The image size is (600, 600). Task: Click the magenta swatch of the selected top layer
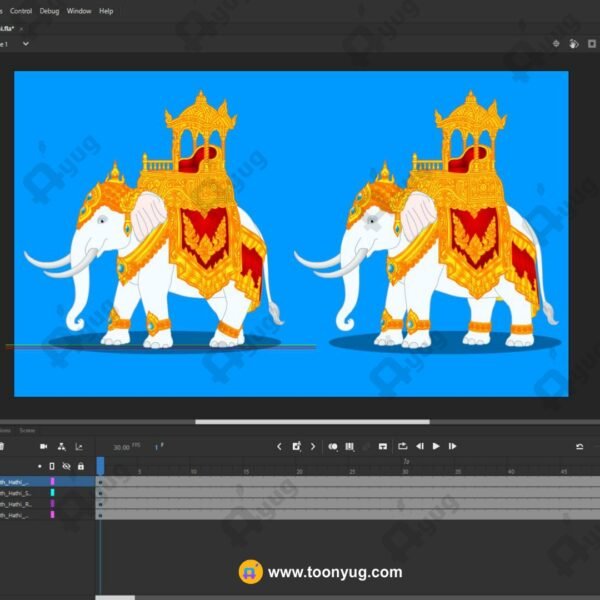52,481
